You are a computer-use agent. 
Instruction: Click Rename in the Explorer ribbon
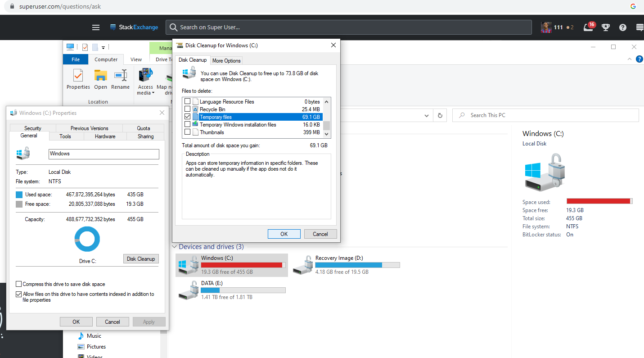click(x=120, y=79)
